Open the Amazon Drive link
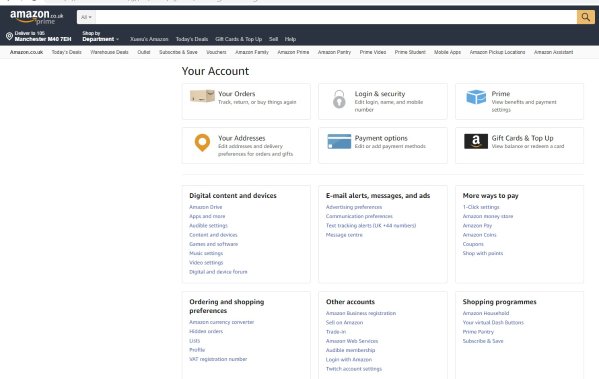Screen dimensions: 599x379 tap(206, 207)
